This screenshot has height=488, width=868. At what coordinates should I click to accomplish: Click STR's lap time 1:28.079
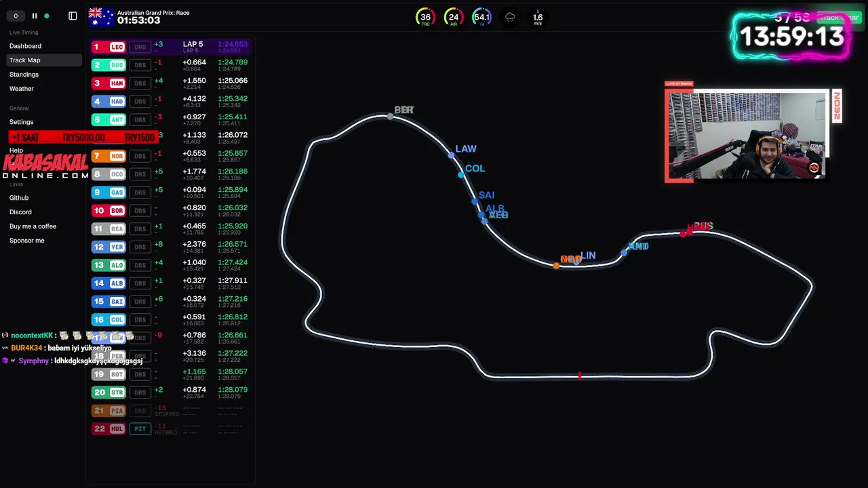(x=233, y=390)
